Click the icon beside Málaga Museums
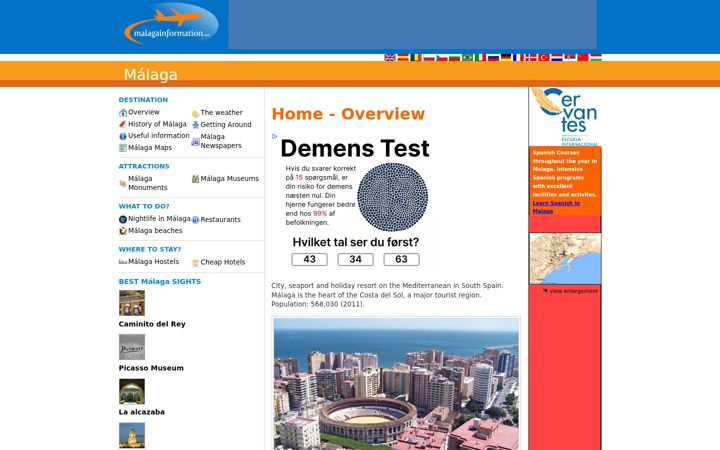 point(195,179)
